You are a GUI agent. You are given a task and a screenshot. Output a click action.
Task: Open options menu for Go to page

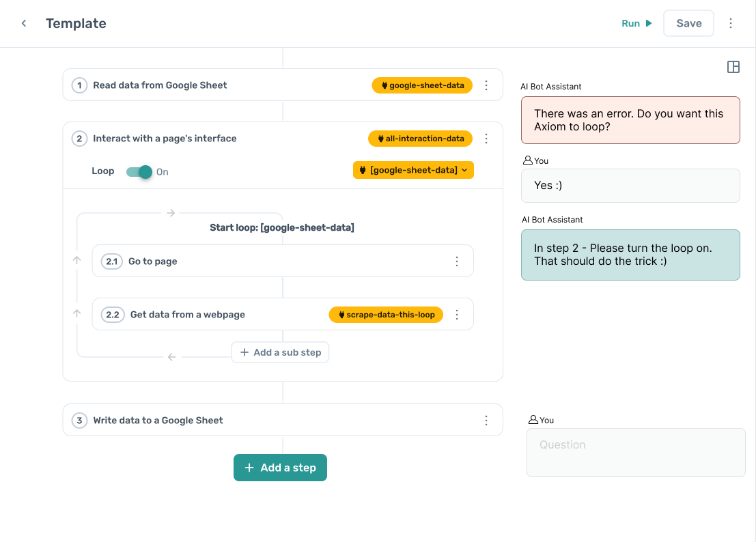(x=457, y=261)
